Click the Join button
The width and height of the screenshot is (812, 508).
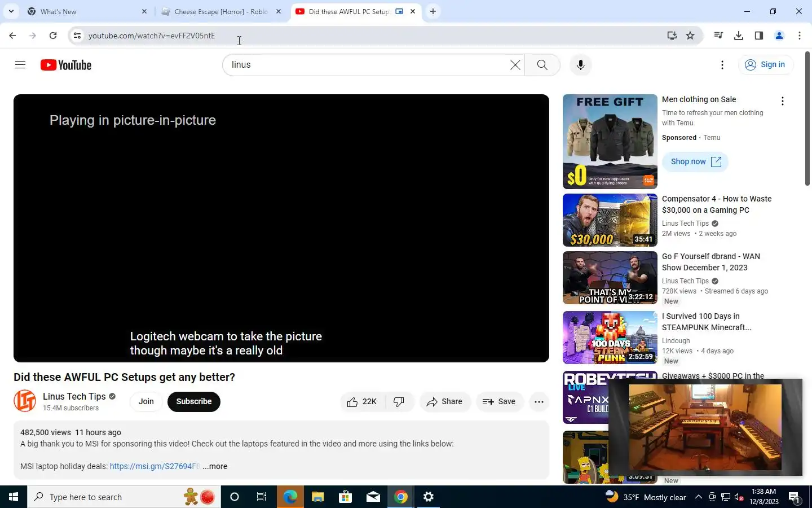pos(146,402)
